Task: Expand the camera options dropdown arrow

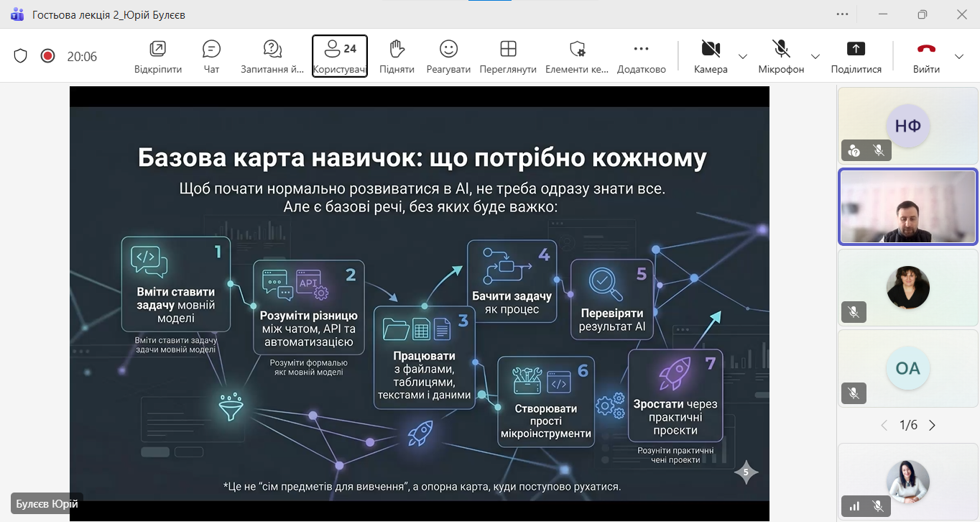Action: tap(743, 57)
